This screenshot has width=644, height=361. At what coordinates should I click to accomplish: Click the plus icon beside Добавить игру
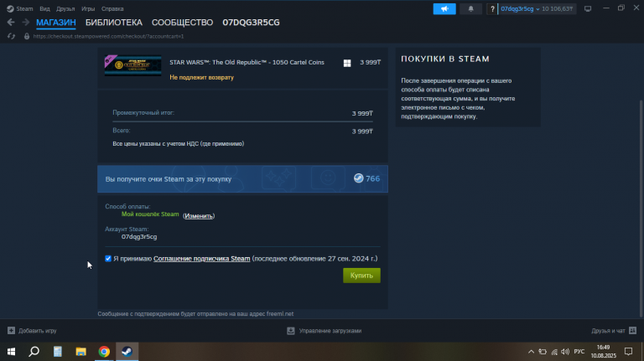(11, 331)
